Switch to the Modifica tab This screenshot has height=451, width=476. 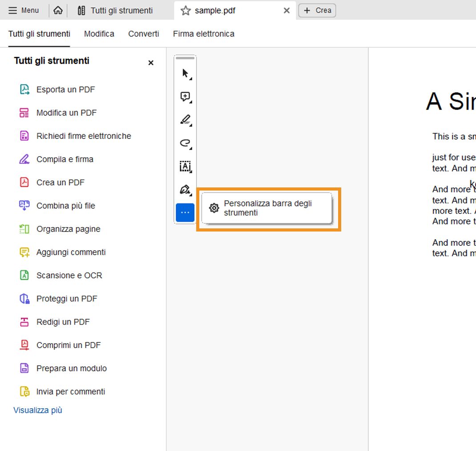click(99, 34)
